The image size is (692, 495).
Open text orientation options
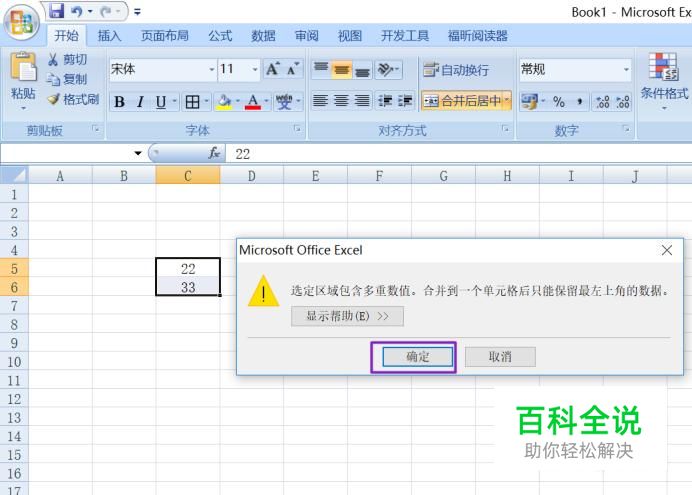tap(388, 69)
